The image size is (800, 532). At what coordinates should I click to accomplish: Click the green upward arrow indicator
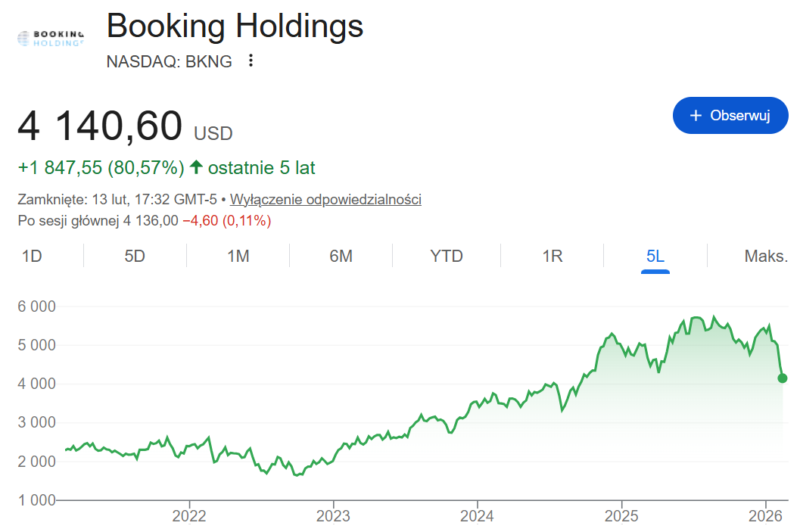(x=196, y=167)
